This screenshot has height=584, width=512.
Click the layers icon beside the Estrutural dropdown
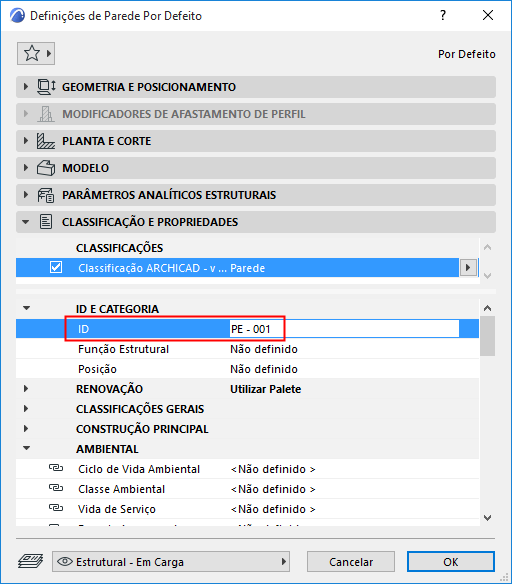tap(31, 561)
